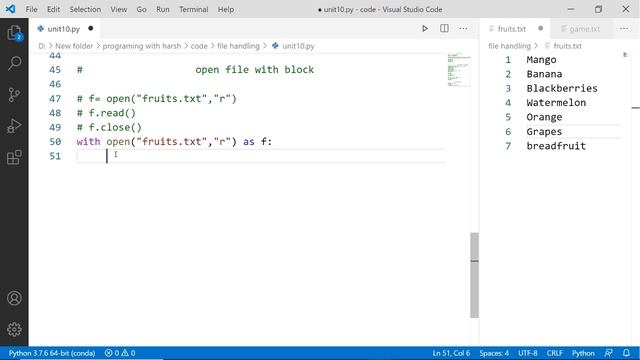This screenshot has height=360, width=640.
Task: Change indentation via Spaces: 4
Action: (494, 353)
